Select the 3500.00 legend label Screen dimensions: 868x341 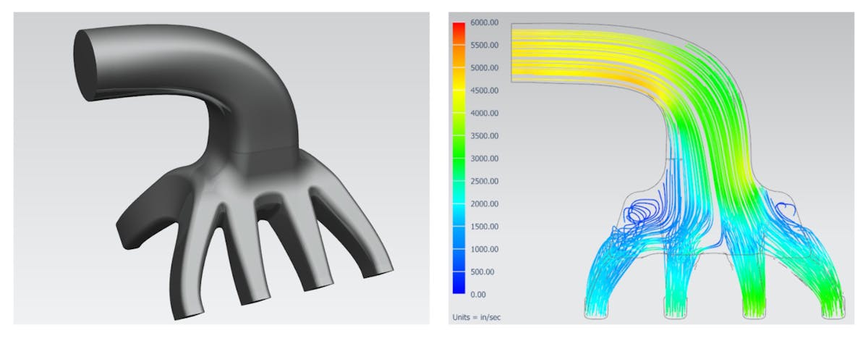coord(485,136)
